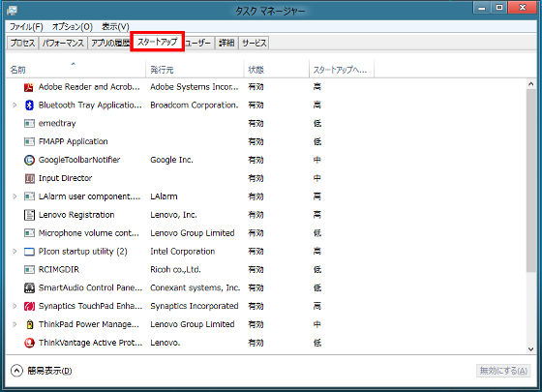Maximize the Task Manager window
This screenshot has width=542, height=392.
point(499,8)
